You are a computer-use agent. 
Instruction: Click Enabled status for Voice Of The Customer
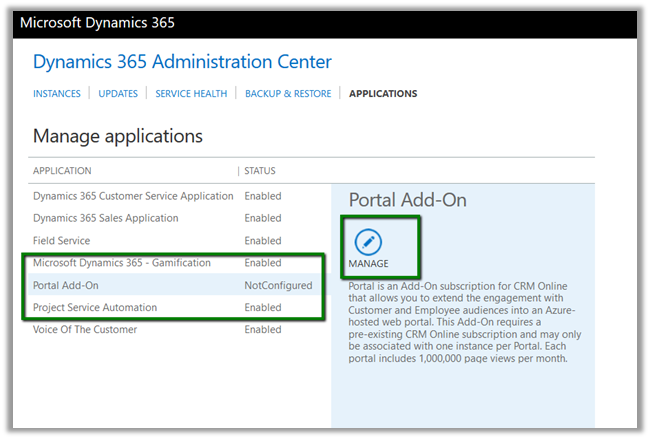pyautogui.click(x=263, y=329)
